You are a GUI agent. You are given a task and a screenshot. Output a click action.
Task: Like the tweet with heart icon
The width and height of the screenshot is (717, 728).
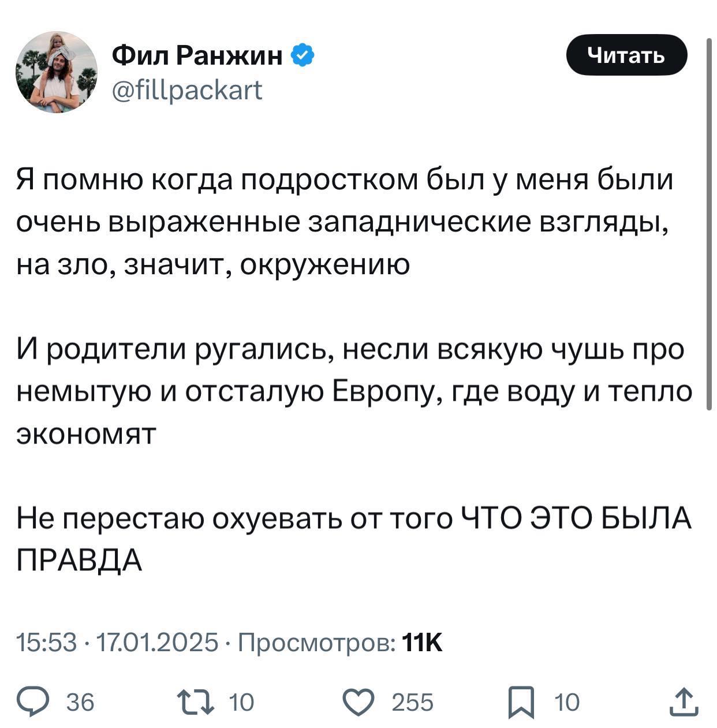[359, 702]
